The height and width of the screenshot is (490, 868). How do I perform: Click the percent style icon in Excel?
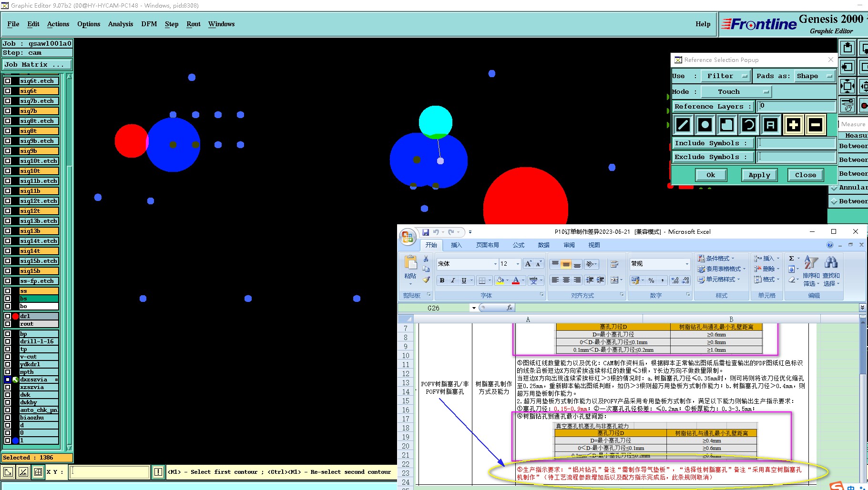(x=651, y=280)
